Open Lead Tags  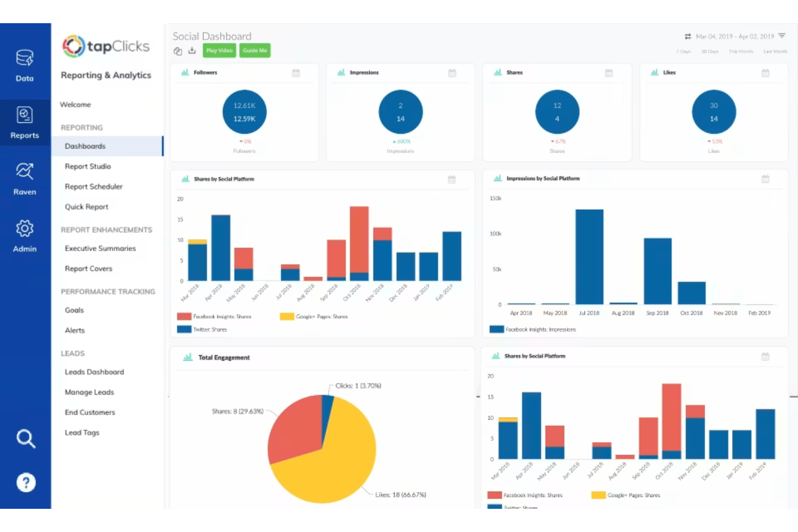82,433
